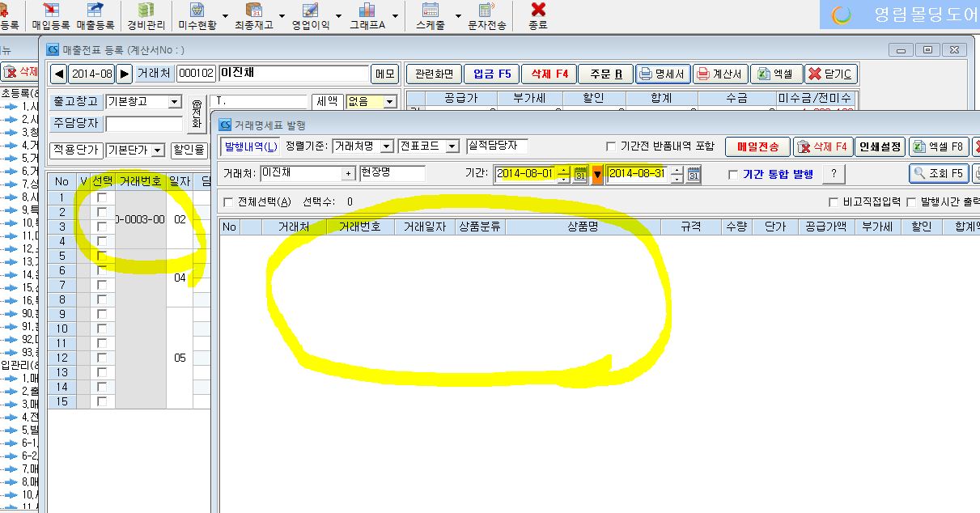The width and height of the screenshot is (980, 513).
Task: Click the 거래처 column header in results grid
Action: [x=294, y=227]
